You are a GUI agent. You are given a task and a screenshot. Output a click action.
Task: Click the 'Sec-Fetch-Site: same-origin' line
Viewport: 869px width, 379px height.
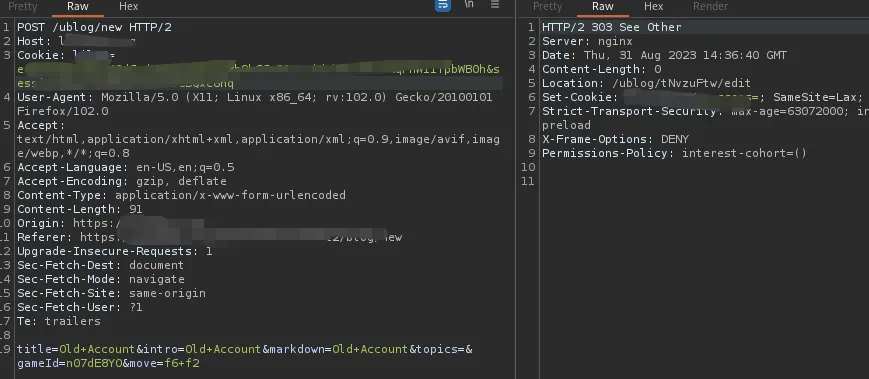point(111,293)
